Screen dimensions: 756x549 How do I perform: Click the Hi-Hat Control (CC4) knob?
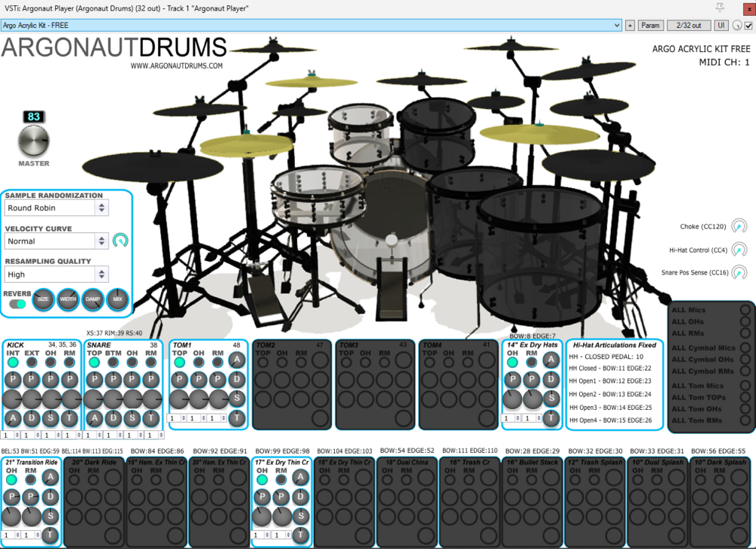739,250
